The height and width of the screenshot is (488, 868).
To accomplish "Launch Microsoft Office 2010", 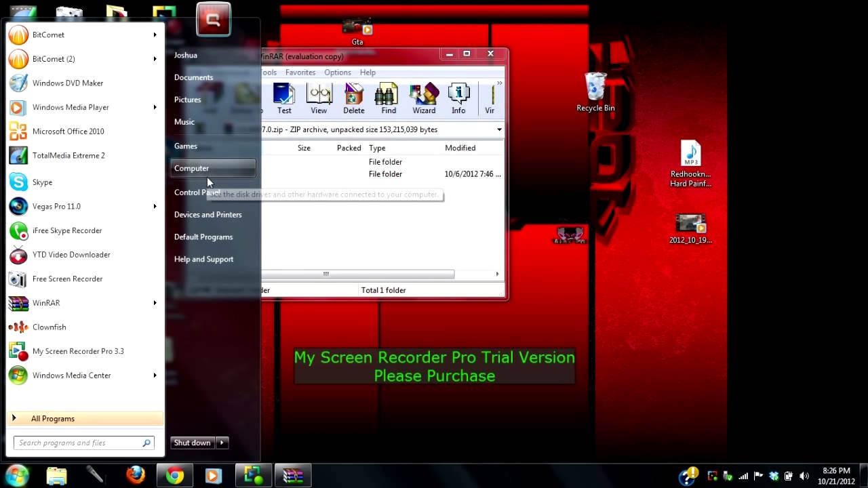I will tap(85, 131).
